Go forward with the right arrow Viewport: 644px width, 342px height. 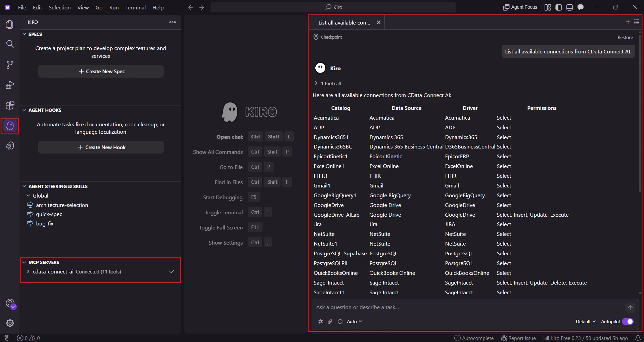tap(201, 7)
